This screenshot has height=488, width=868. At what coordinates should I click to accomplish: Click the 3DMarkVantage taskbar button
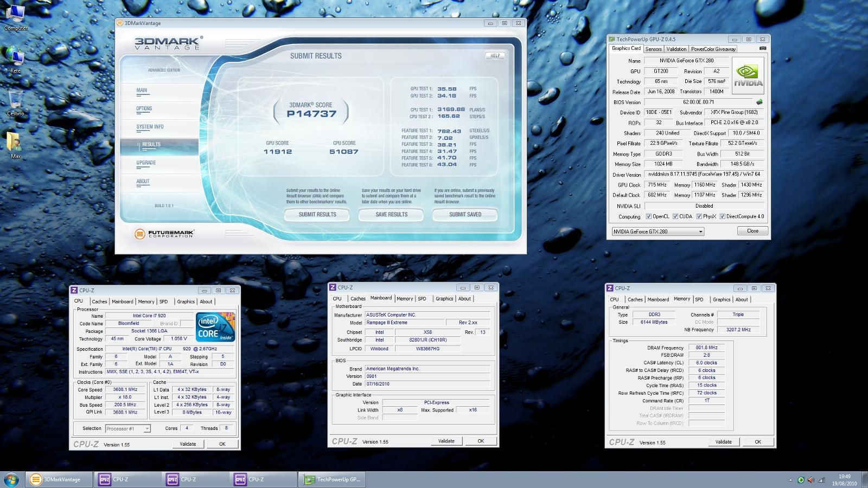click(58, 479)
